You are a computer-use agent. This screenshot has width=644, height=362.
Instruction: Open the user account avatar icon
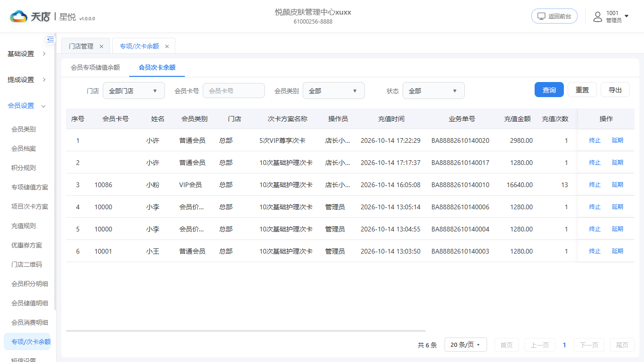click(x=598, y=17)
